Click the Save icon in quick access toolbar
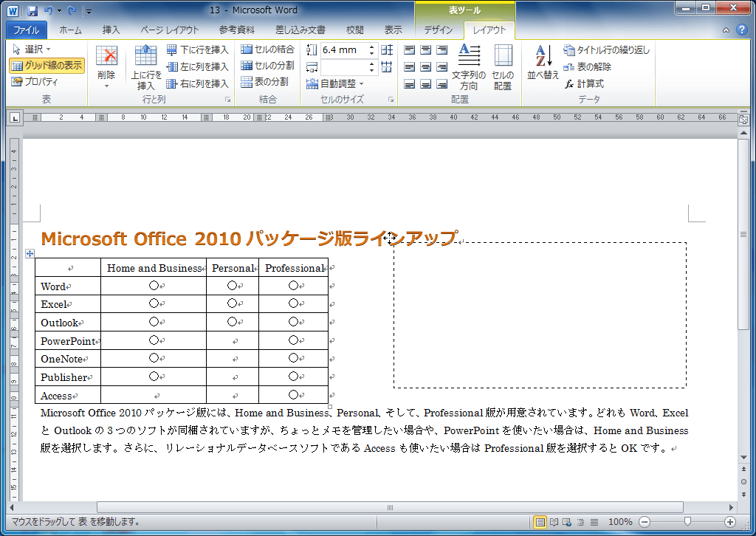 pyautogui.click(x=32, y=10)
